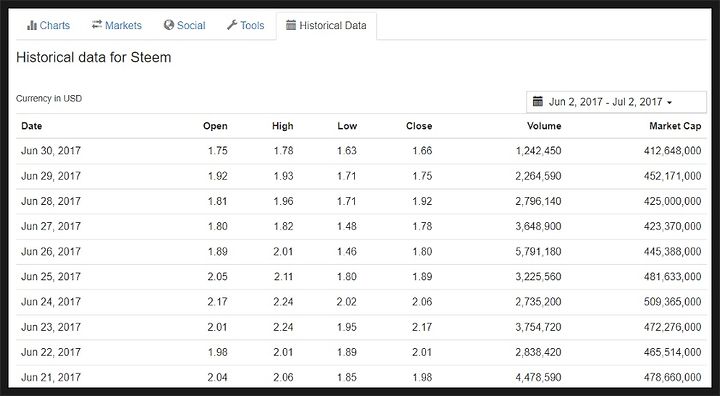Image resolution: width=720 pixels, height=396 pixels.
Task: Click the calendar icon on Historical Data tab
Action: coord(291,25)
